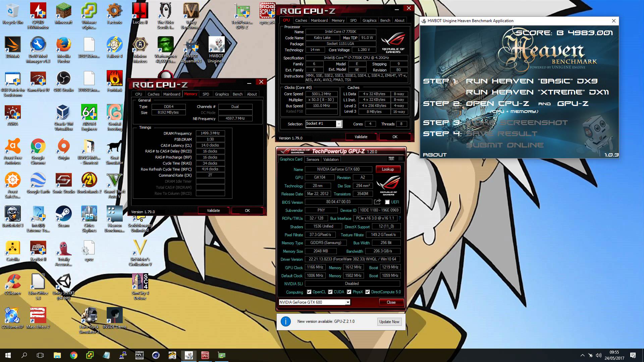
Task: Toggle the DirectCompute 5.0 checkbox
Action: pyautogui.click(x=367, y=292)
